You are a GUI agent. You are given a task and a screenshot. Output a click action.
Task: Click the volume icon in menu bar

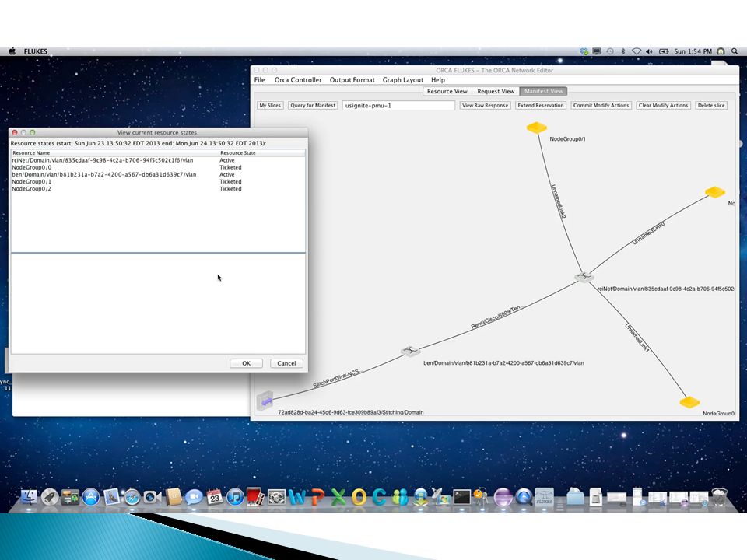click(x=649, y=51)
